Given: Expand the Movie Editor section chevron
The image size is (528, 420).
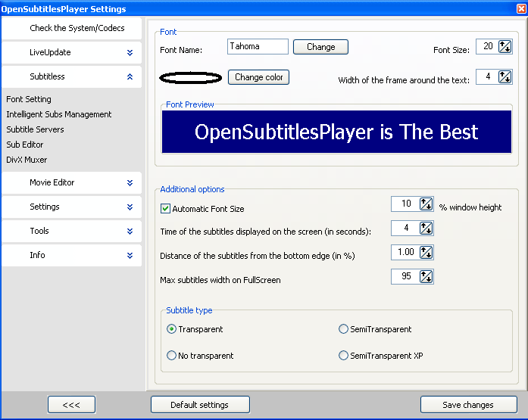Looking at the screenshot, I should pyautogui.click(x=130, y=182).
